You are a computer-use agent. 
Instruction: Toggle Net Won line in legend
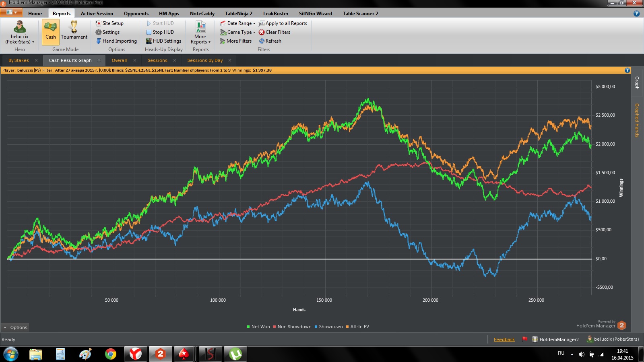pos(258,327)
